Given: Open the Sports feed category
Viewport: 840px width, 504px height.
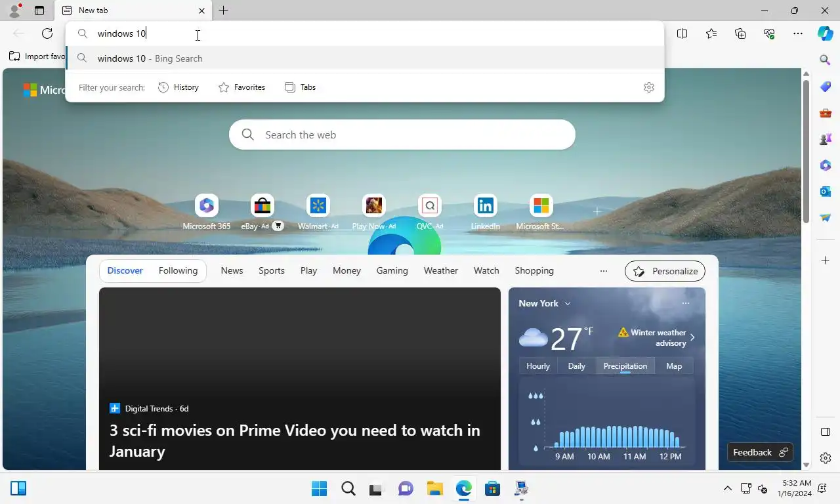Looking at the screenshot, I should (272, 270).
